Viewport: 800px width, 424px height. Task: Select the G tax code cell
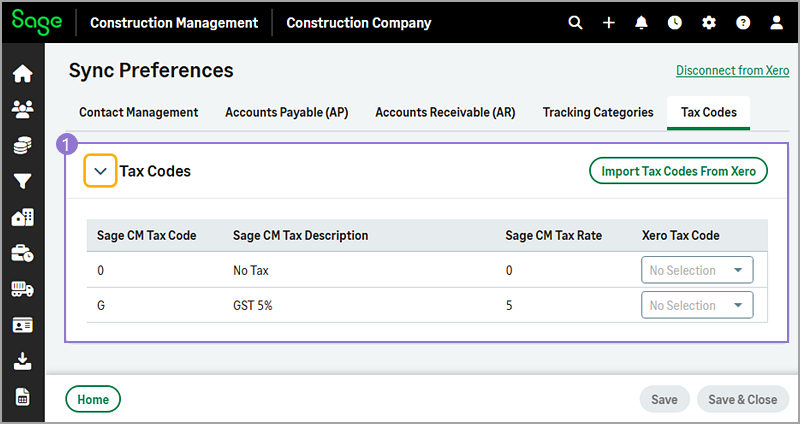point(101,306)
